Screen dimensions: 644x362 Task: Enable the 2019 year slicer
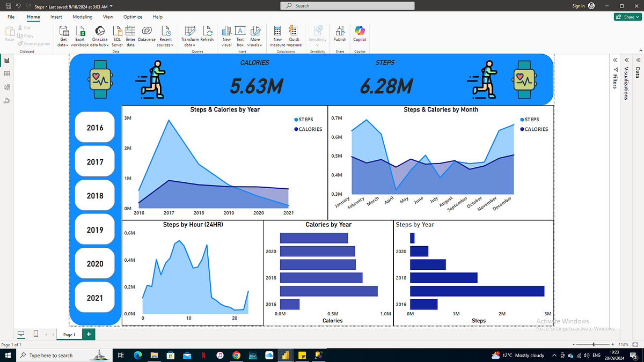(94, 229)
